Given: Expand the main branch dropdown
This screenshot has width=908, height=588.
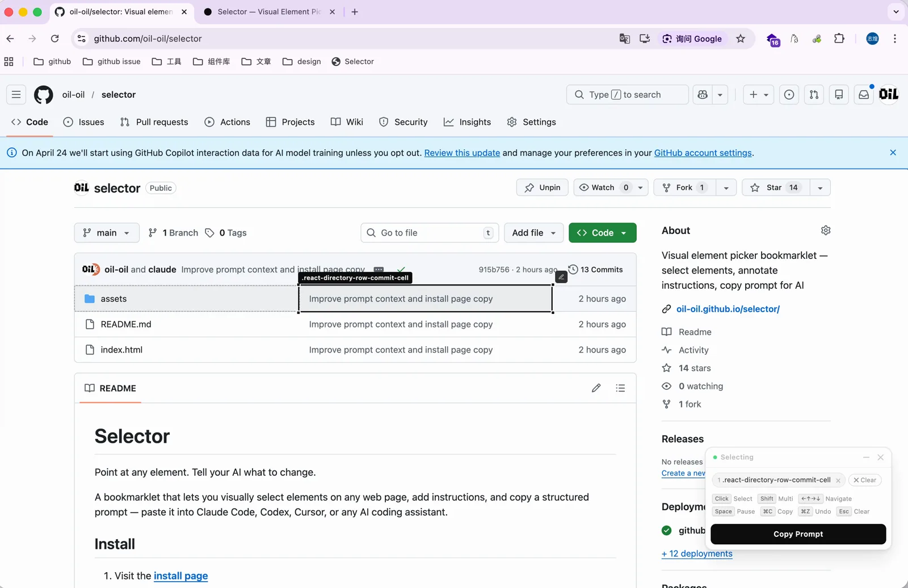Looking at the screenshot, I should coord(107,233).
